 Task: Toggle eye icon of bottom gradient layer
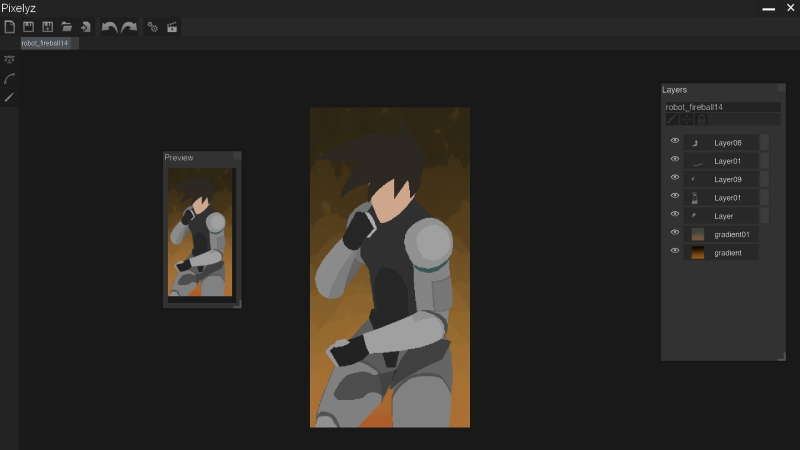[x=674, y=251]
